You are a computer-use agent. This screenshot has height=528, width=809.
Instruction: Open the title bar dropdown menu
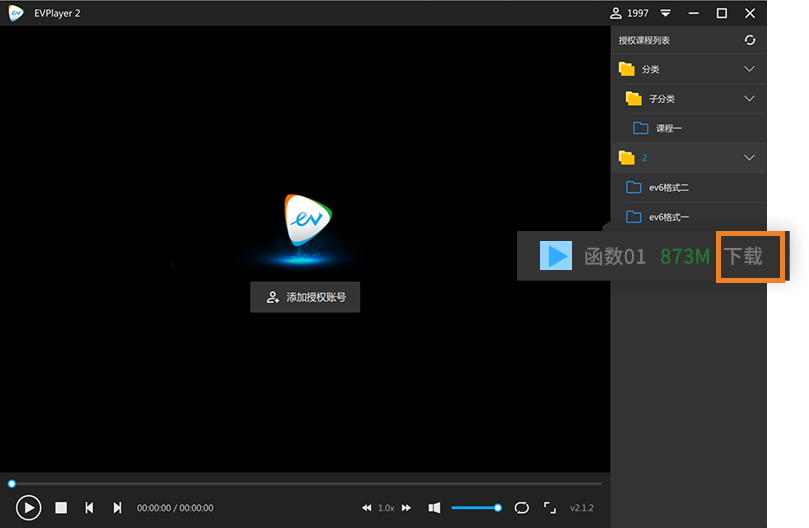[665, 13]
